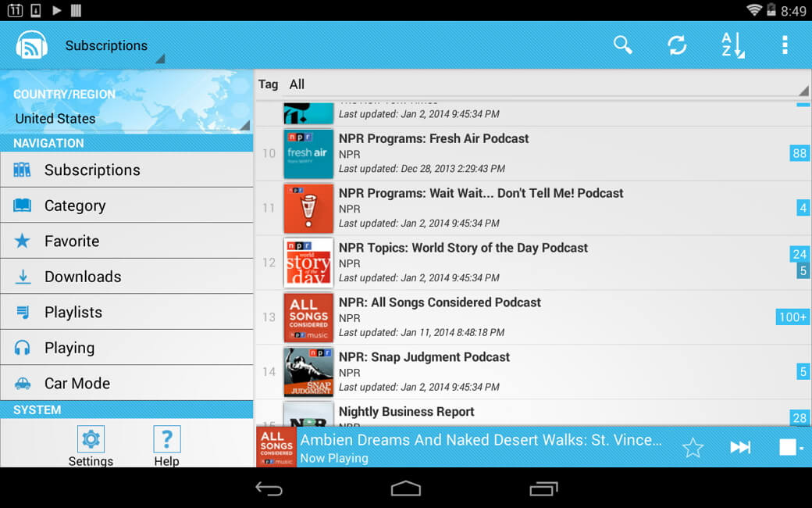Viewport: 812px width, 508px height.
Task: Click the Subscriptions books icon
Action: tap(22, 170)
